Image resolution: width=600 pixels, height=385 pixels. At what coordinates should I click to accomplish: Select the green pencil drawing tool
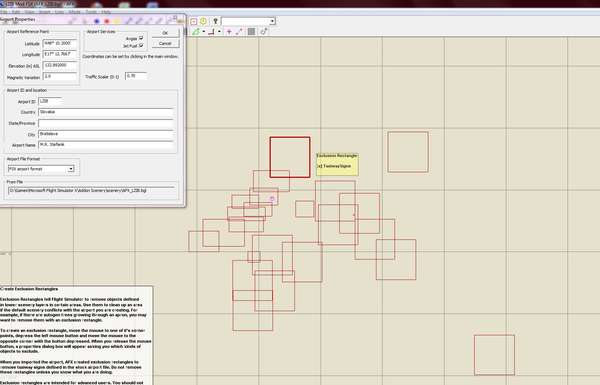[x=196, y=32]
